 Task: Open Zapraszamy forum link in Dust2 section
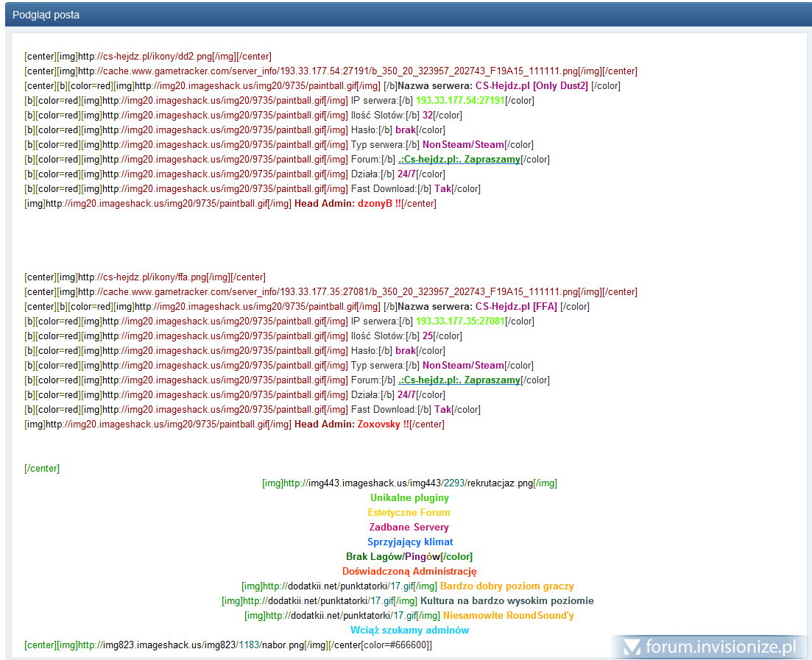click(x=459, y=160)
